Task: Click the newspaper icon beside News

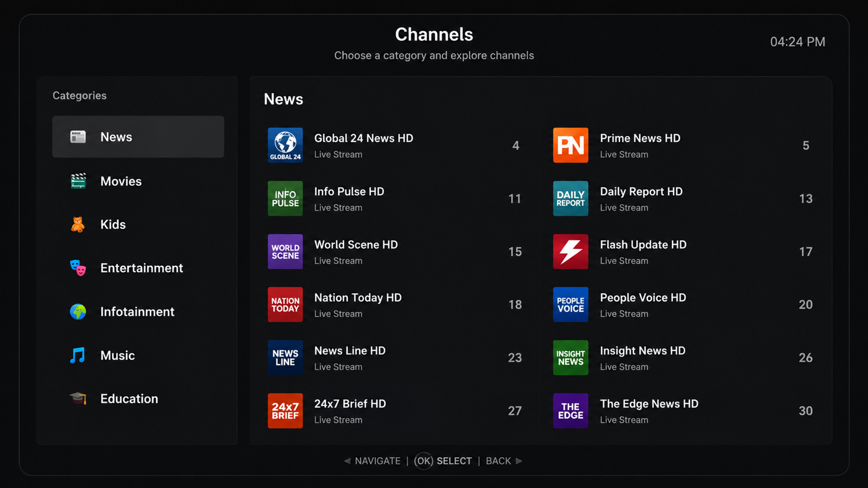Action: (x=78, y=136)
